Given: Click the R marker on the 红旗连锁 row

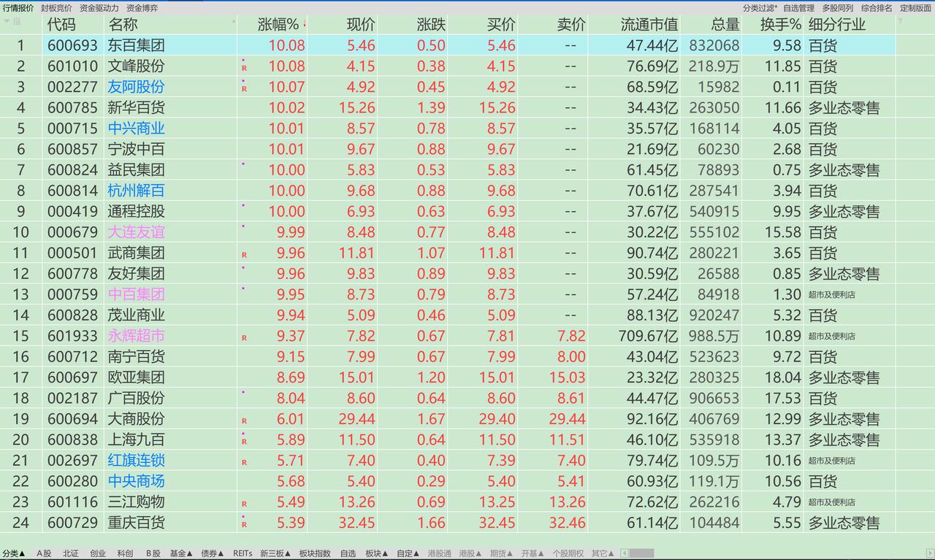Looking at the screenshot, I should coord(244,462).
